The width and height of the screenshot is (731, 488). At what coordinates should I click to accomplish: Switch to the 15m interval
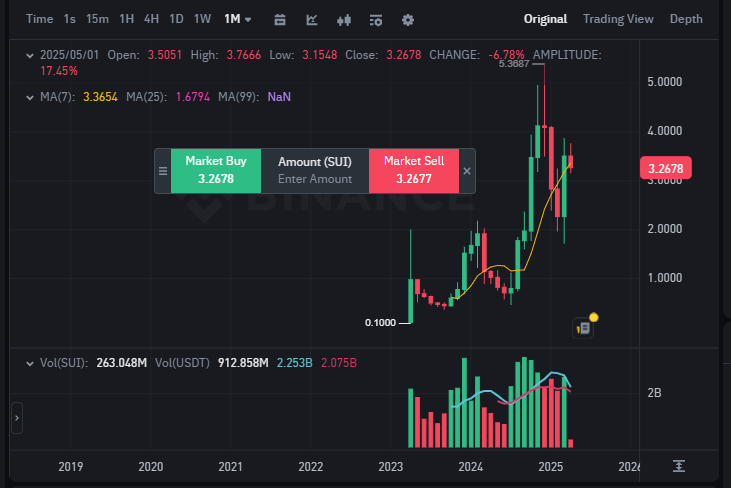(97, 19)
